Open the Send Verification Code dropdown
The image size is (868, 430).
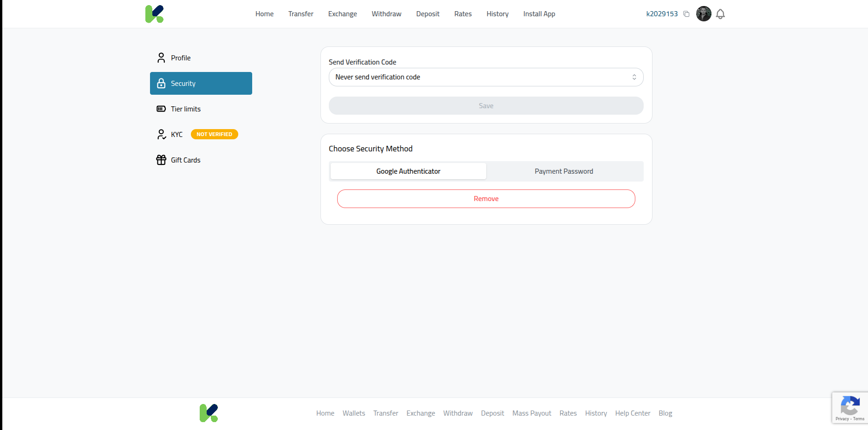pos(486,77)
